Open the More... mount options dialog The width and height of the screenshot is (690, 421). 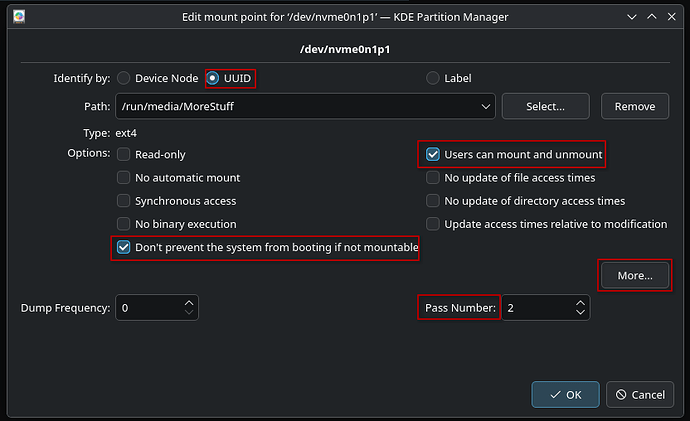point(635,275)
